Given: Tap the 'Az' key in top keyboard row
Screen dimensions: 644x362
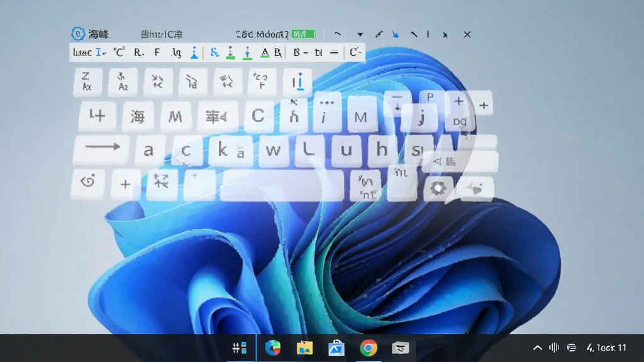Looking at the screenshot, I should point(123,81).
